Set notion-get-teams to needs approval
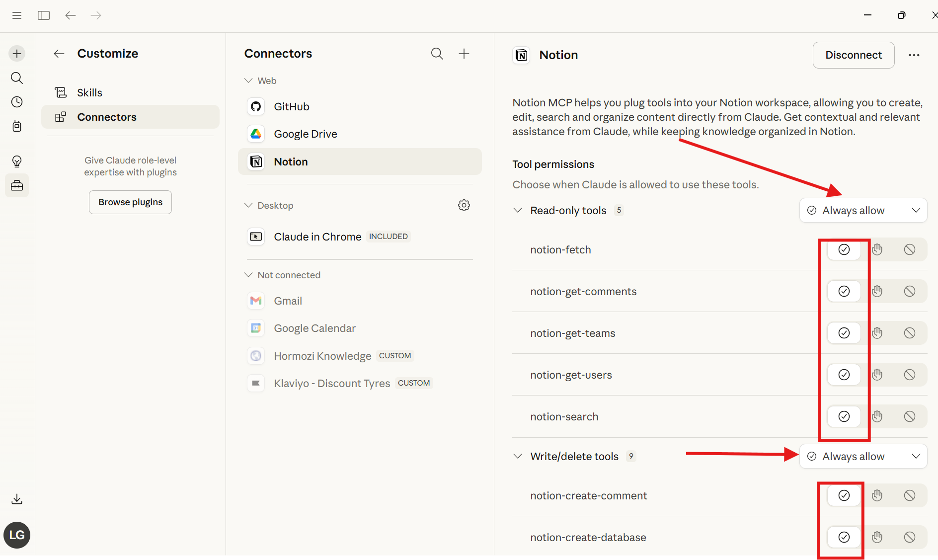Screen dimensions: 938x560 coord(877,333)
